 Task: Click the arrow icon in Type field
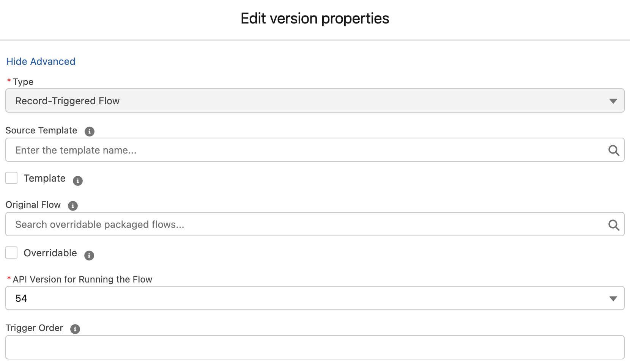[613, 101]
